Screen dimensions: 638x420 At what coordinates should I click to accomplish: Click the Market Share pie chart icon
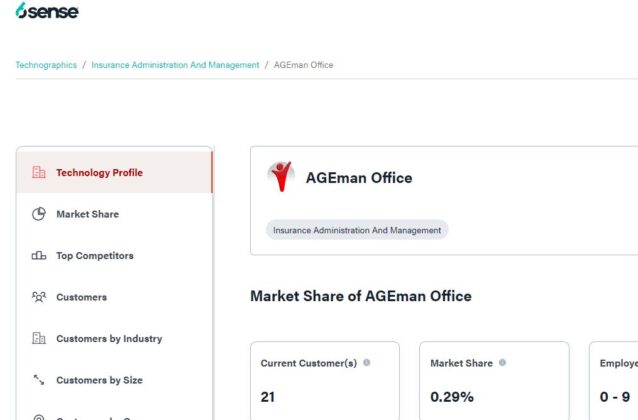tap(39, 214)
